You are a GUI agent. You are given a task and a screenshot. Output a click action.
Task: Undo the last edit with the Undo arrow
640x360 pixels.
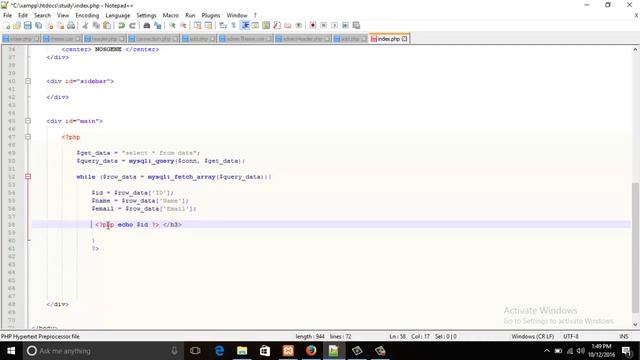pos(121,25)
